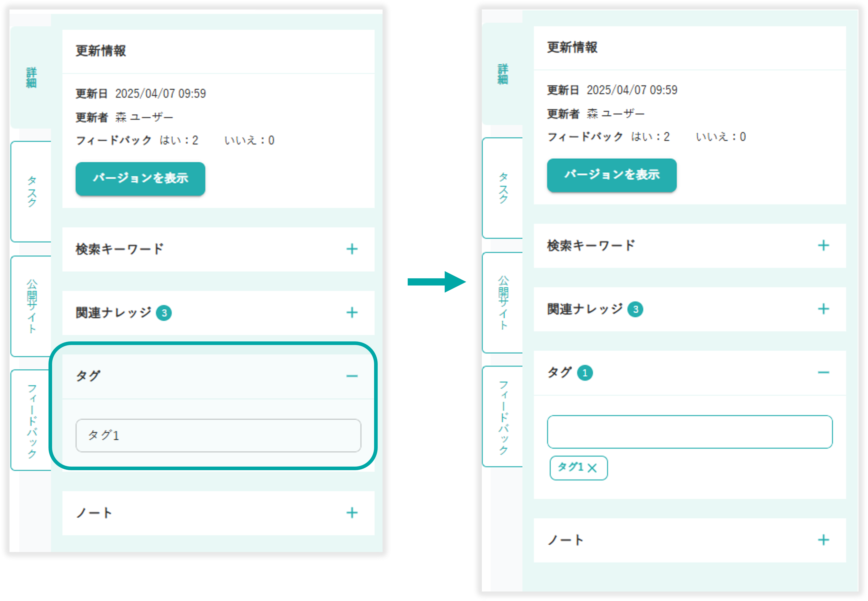This screenshot has height=601, width=868.
Task: Expand 検索キーワード plus icon in right panel
Action: click(x=823, y=245)
